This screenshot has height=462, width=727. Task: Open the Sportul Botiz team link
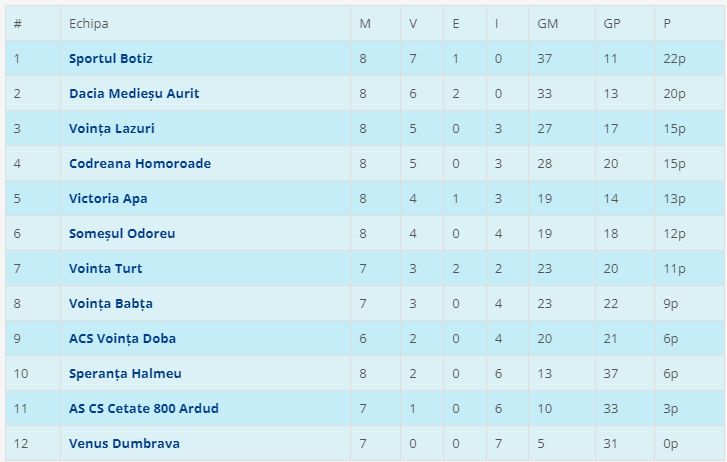click(111, 59)
